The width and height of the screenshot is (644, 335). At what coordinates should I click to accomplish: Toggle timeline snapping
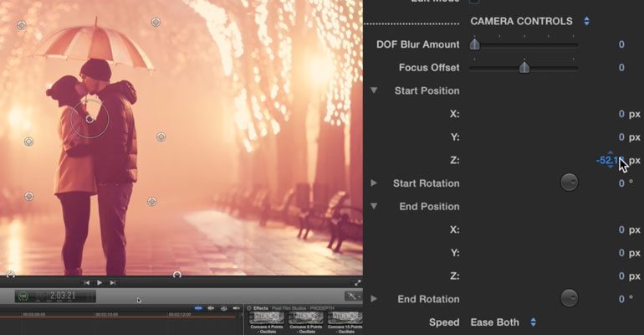tap(236, 308)
